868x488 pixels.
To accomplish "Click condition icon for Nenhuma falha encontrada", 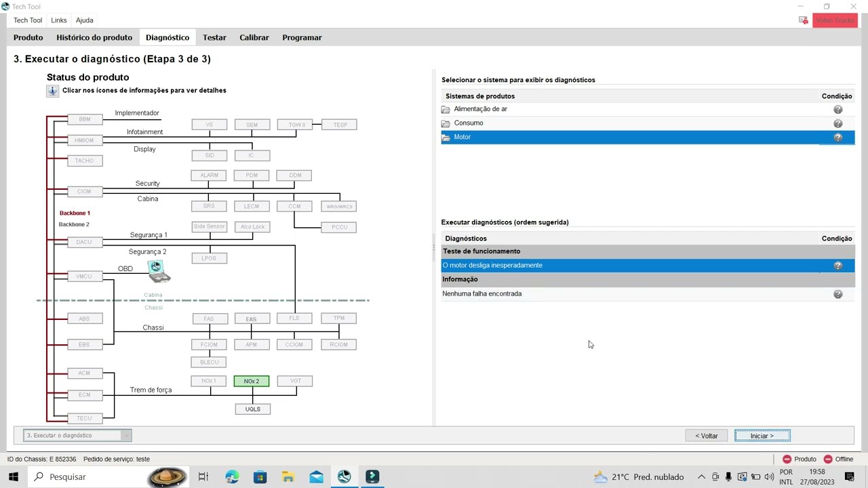I will tap(838, 294).
